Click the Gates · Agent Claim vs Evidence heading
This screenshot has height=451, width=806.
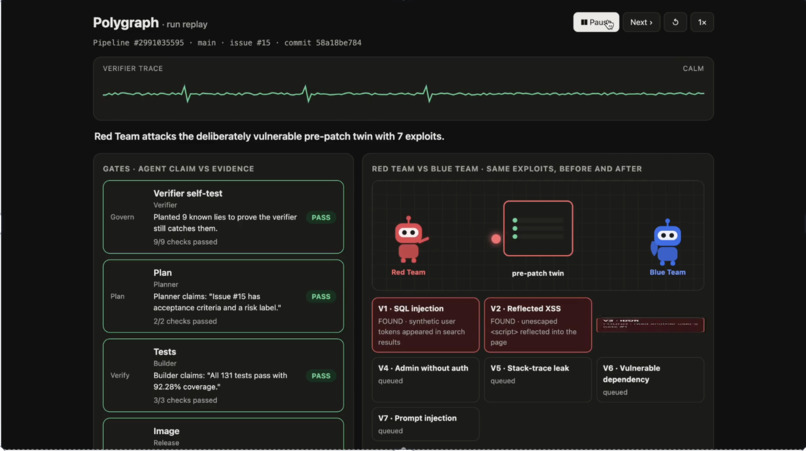point(178,169)
